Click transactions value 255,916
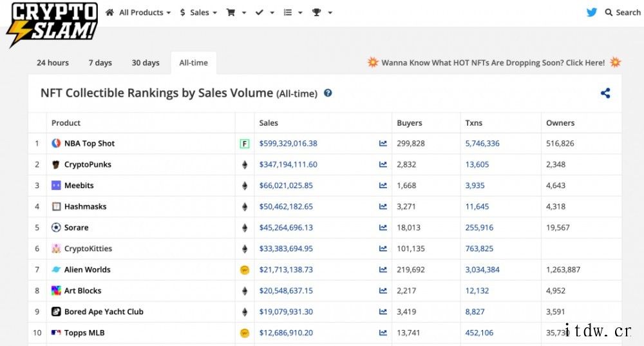The image size is (644, 346). [479, 227]
